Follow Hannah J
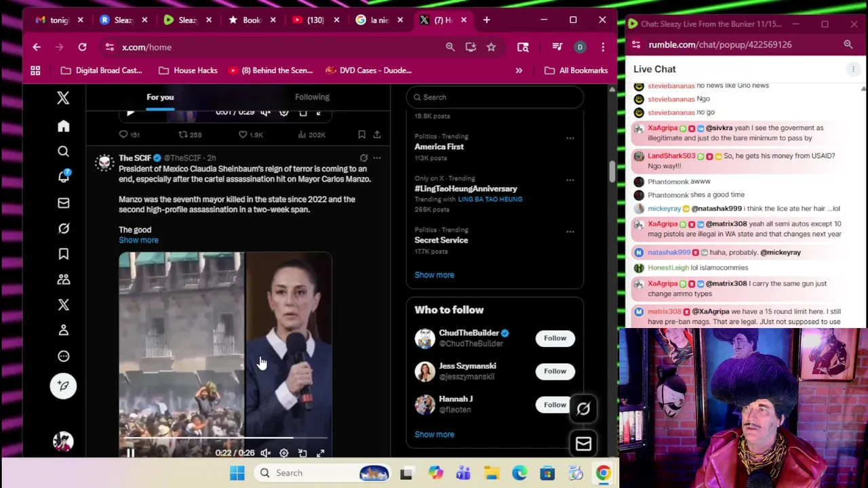Image resolution: width=868 pixels, height=488 pixels. pos(555,405)
